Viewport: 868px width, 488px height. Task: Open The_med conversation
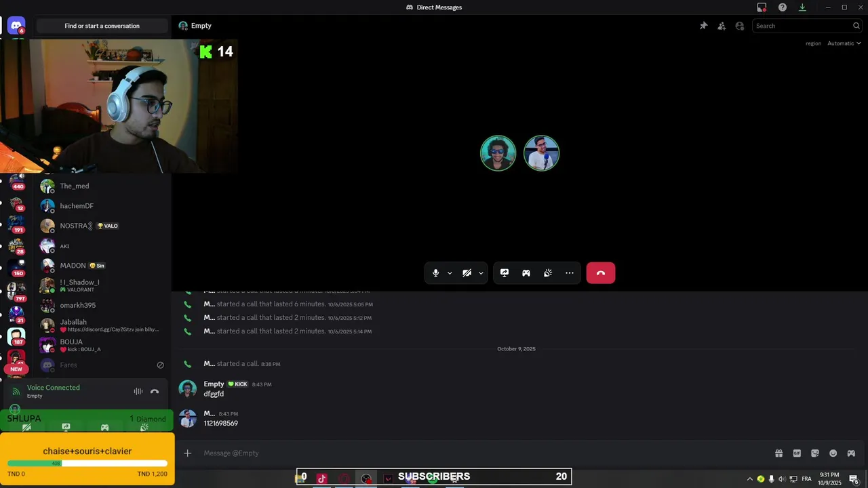102,186
